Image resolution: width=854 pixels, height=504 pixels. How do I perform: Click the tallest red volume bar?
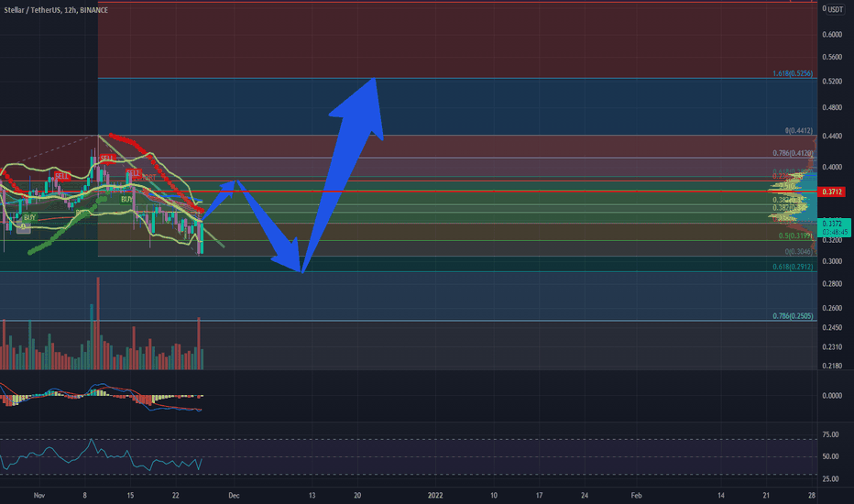98,323
